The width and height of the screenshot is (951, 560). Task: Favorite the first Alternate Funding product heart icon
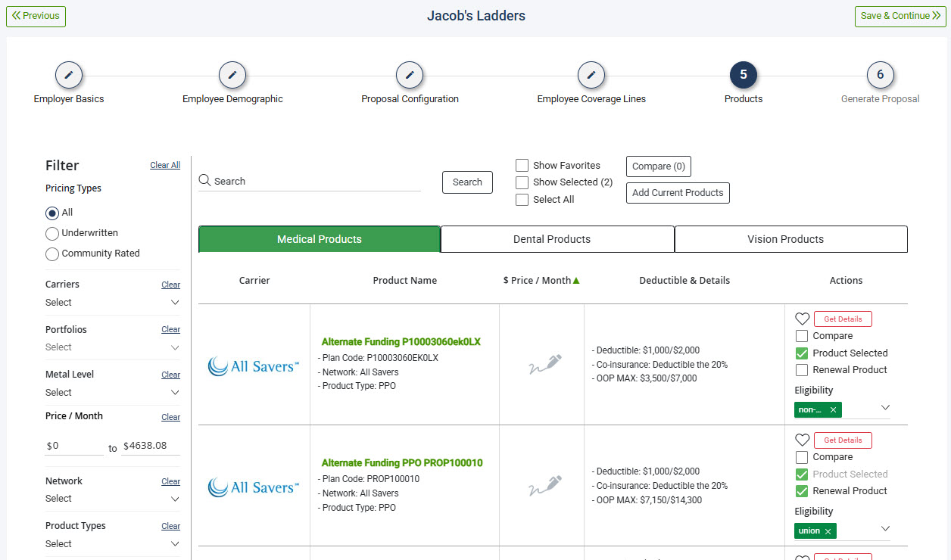(x=803, y=319)
